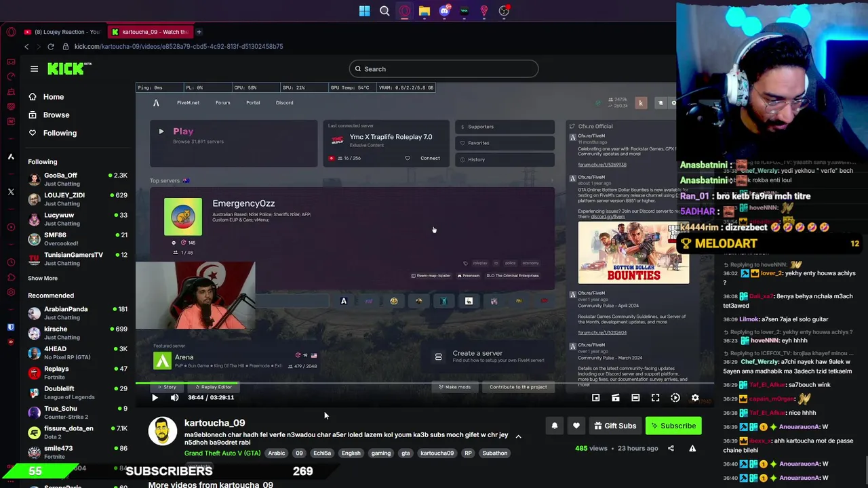Open Lucywuw followed channel
Image resolution: width=868 pixels, height=488 pixels.
78,219
